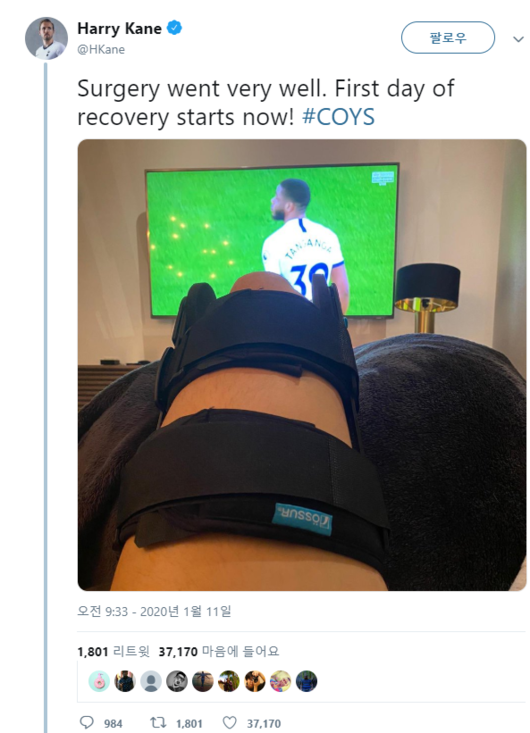Open the #COYS hashtag link
This screenshot has height=733, width=530.
[x=338, y=117]
